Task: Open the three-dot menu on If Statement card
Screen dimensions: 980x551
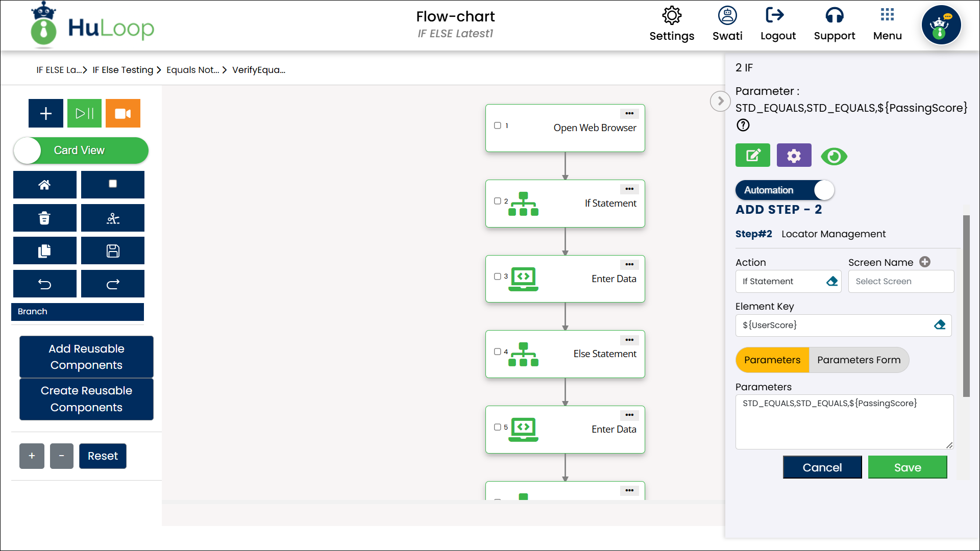Action: pos(629,189)
